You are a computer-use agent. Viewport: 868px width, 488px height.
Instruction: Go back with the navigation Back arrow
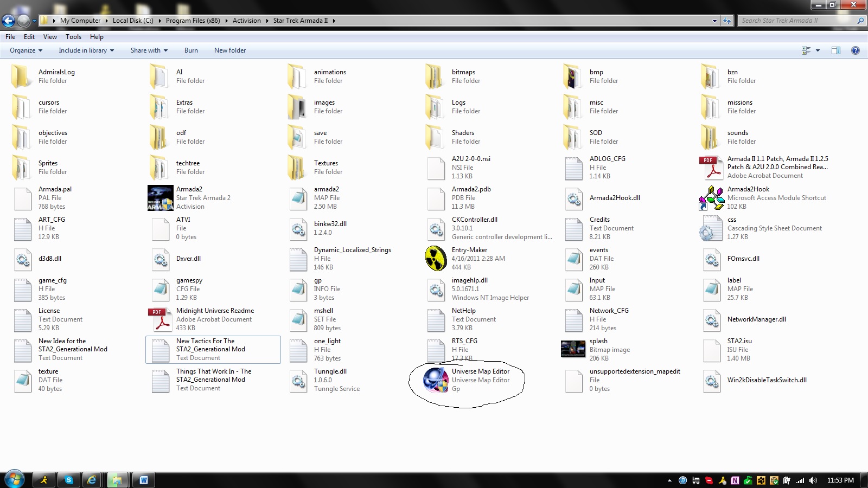click(8, 21)
